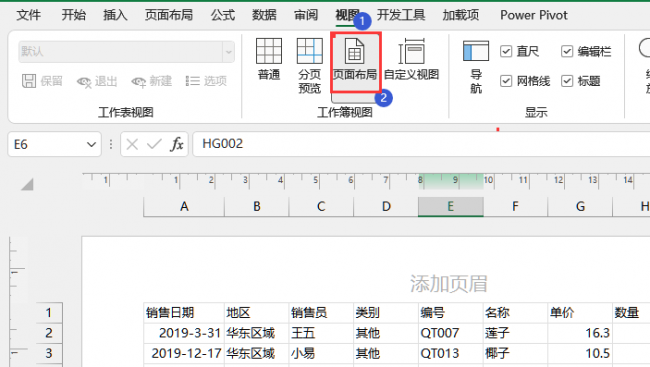The image size is (650, 367).
Task: Click cell 2019-12-17
Action: point(184,353)
